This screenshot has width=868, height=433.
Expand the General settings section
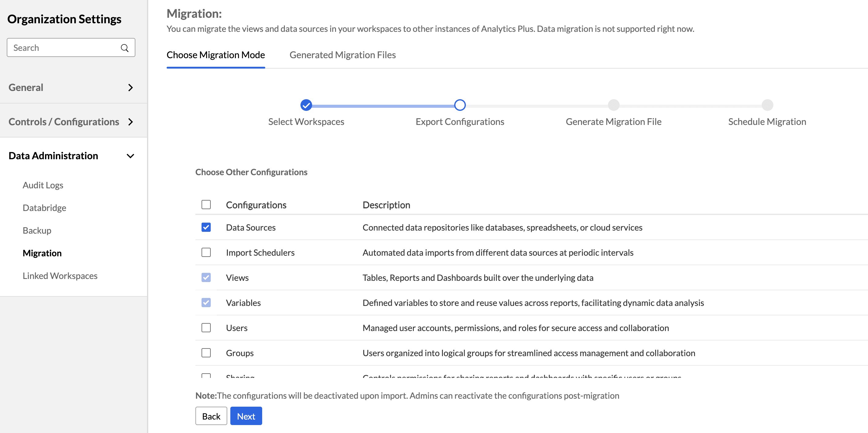click(x=130, y=88)
